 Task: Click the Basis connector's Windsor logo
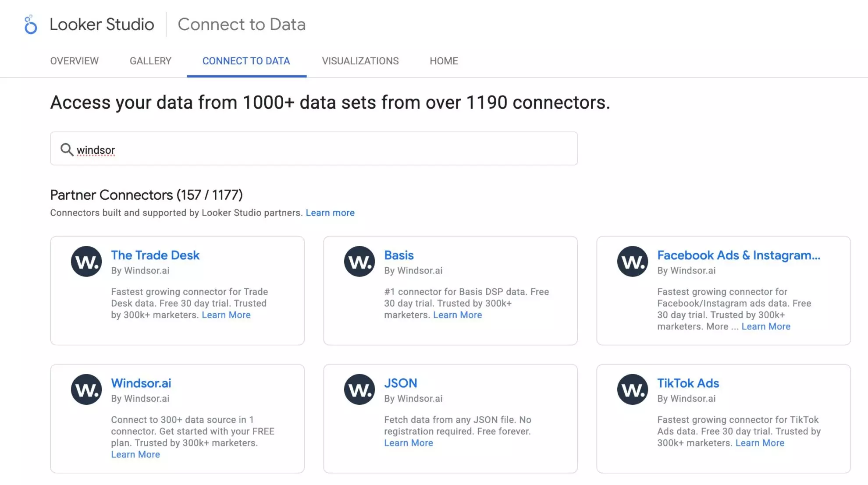pyautogui.click(x=359, y=262)
